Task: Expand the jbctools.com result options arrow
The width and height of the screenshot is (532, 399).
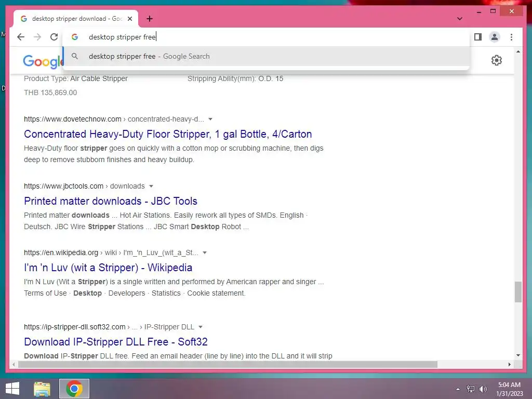Action: tap(151, 187)
